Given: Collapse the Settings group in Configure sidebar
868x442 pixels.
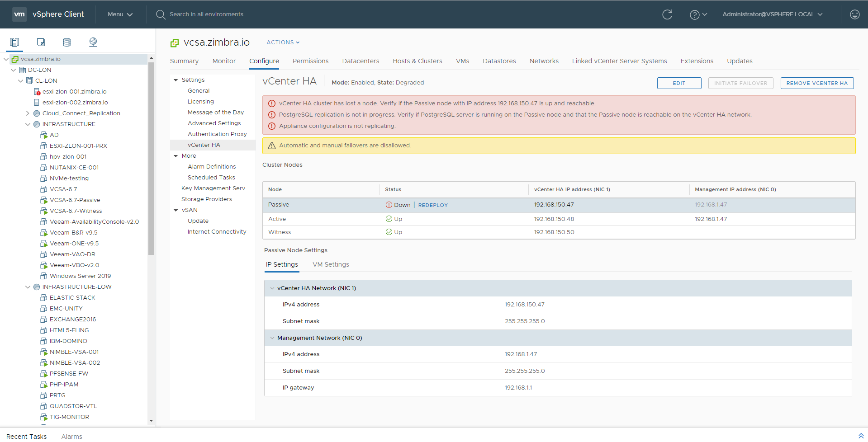Looking at the screenshot, I should pos(176,80).
